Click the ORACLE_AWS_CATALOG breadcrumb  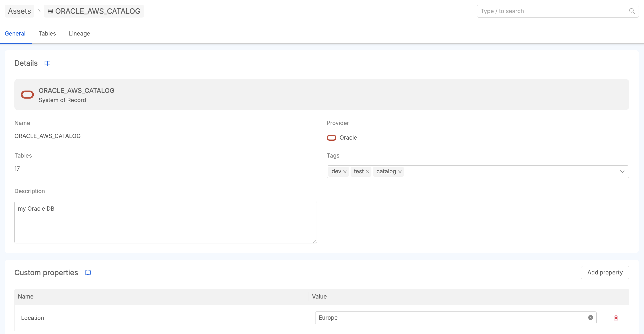(94, 11)
